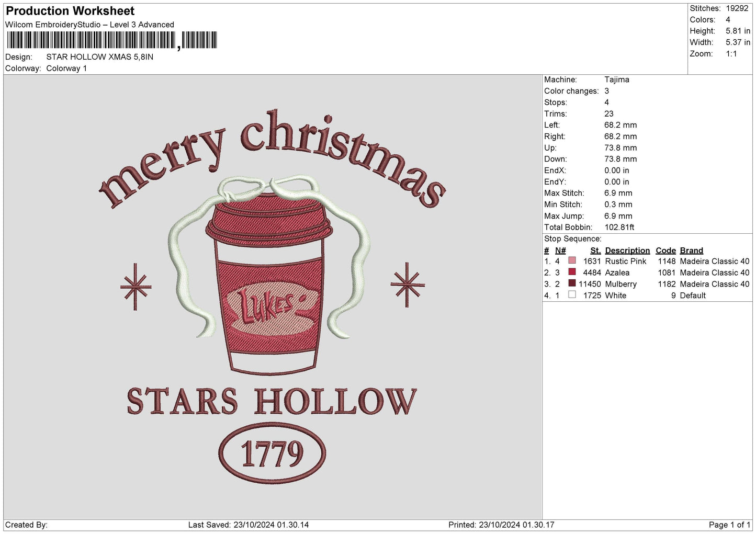Image resolution: width=756 pixels, height=534 pixels.
Task: Click the 'Color changes:' label
Action: [x=571, y=91]
